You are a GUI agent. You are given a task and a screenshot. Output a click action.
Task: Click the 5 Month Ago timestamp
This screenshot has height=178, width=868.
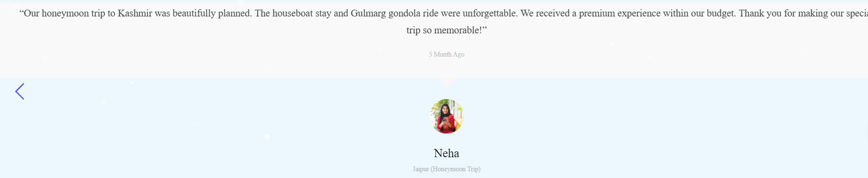click(x=447, y=54)
